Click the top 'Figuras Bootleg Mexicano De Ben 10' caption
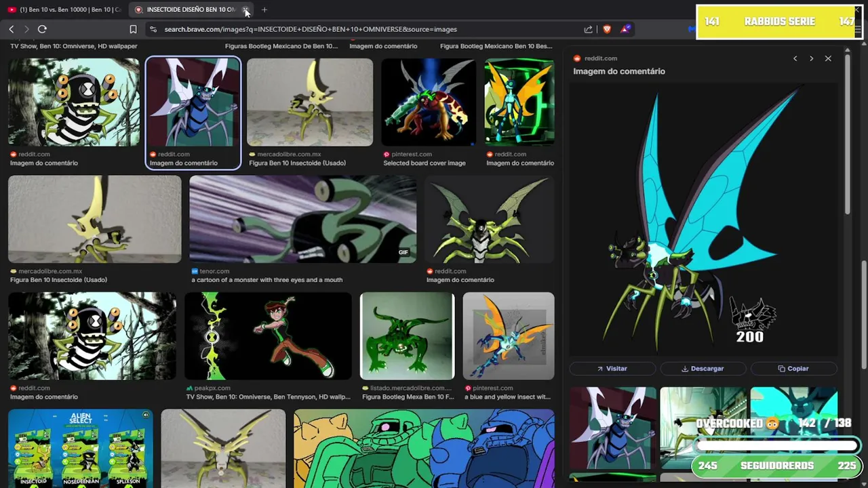This screenshot has height=488, width=868. tap(281, 46)
